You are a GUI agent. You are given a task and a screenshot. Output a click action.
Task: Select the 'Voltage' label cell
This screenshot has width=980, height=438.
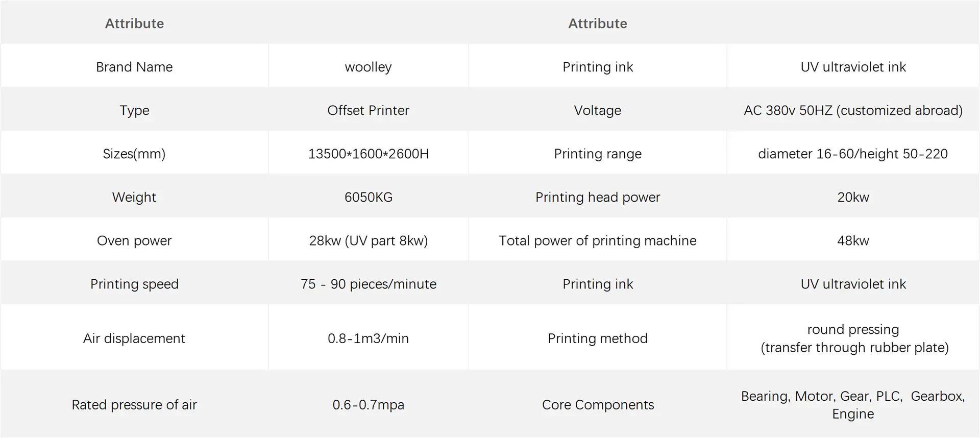(598, 110)
